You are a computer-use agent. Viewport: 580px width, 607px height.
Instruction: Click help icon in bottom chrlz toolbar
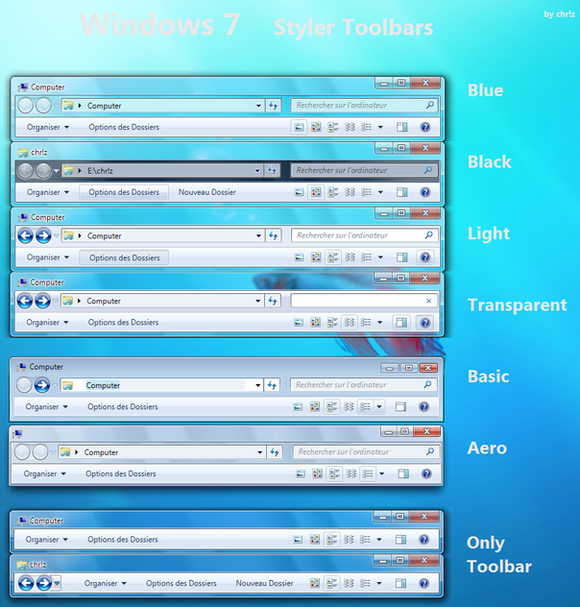pyautogui.click(x=424, y=583)
